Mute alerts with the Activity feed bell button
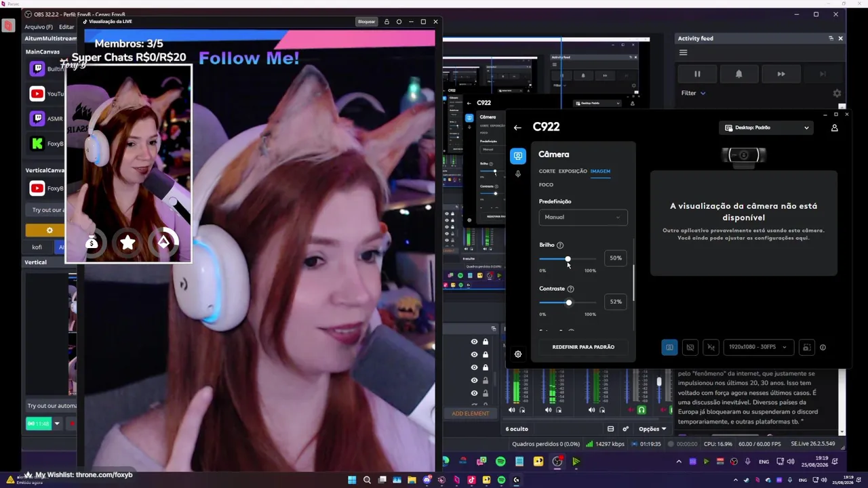The image size is (868, 488). [x=738, y=74]
